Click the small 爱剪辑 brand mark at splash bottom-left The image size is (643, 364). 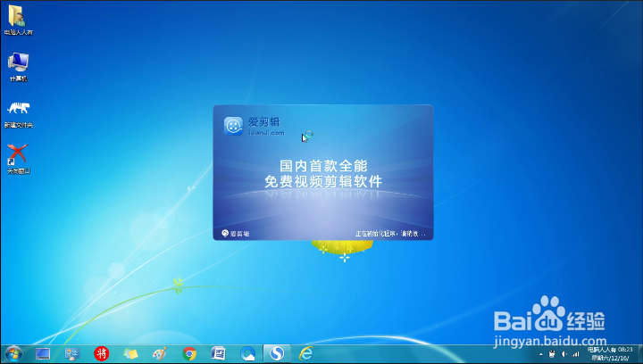coord(236,234)
